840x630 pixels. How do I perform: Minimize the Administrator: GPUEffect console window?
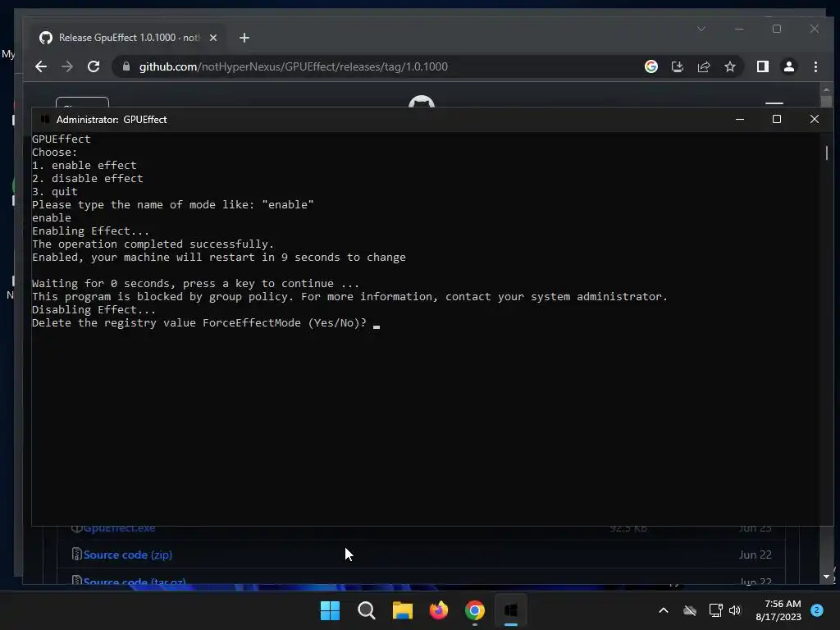[x=740, y=119]
